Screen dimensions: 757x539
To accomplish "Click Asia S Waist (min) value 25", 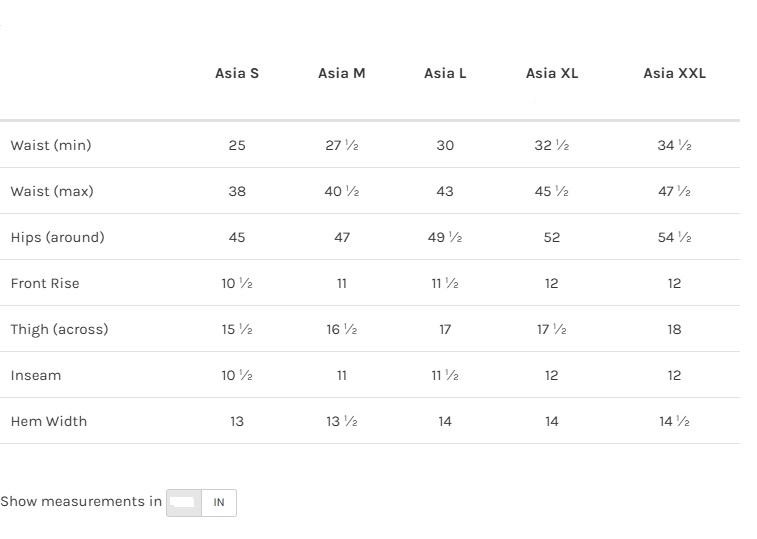I will [x=237, y=145].
